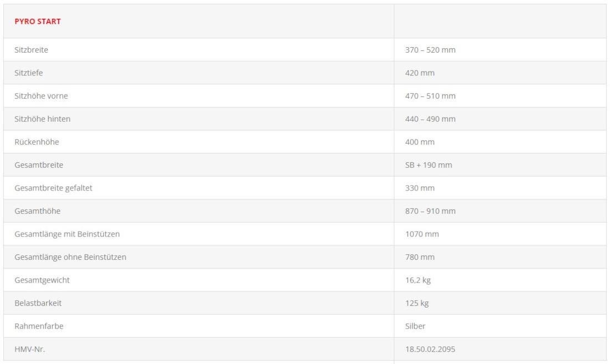Screen dimensions: 610x364
Task: Select the 370 – 520 mm value
Action: tap(430, 50)
